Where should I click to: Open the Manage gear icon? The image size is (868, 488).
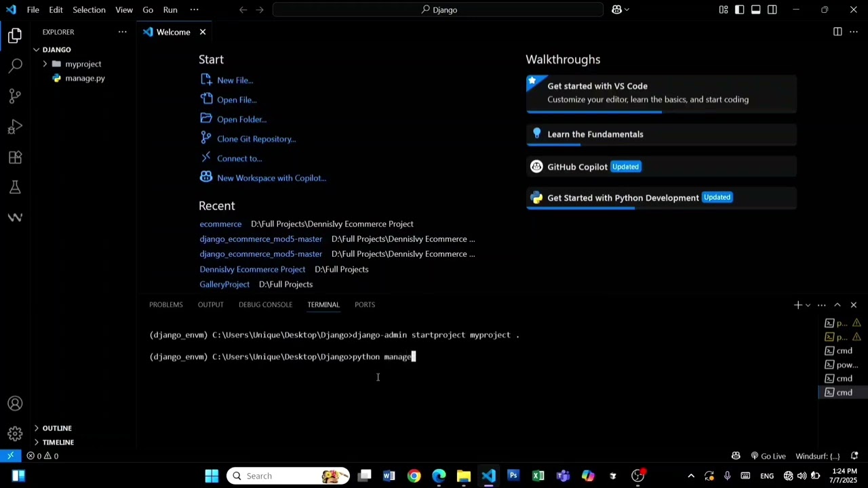[x=15, y=434]
